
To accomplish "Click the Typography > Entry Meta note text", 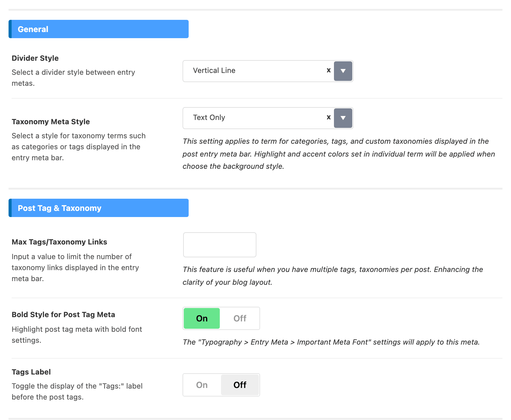I will click(331, 342).
